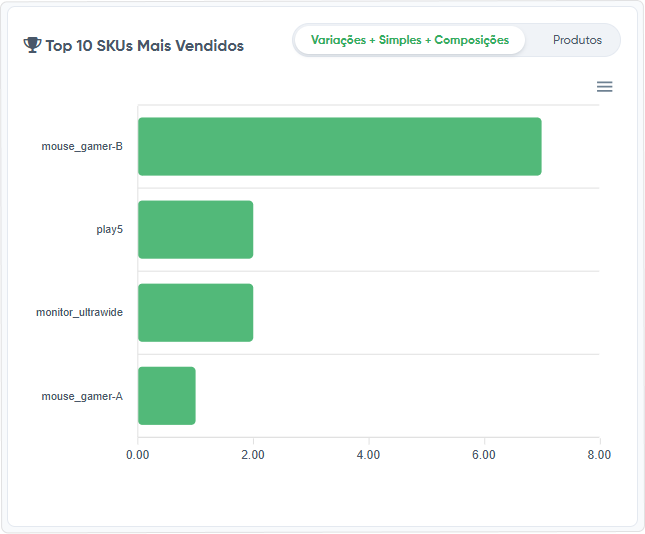Open the chart hamburger menu
Viewport: 645px width, 534px height.
coord(604,87)
